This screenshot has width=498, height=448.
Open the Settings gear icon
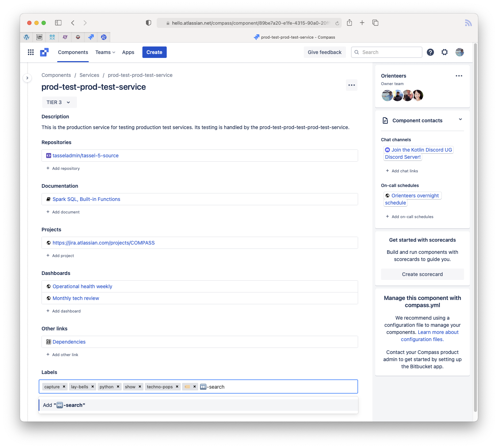(x=444, y=52)
